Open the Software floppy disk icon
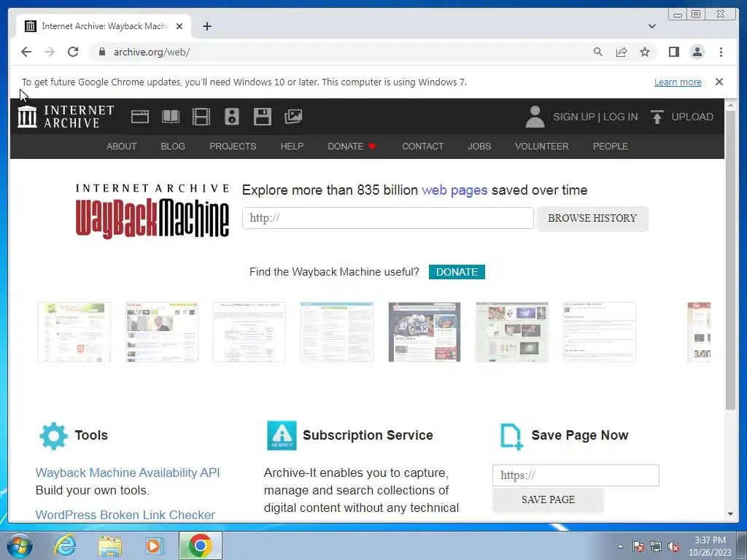 click(x=263, y=117)
